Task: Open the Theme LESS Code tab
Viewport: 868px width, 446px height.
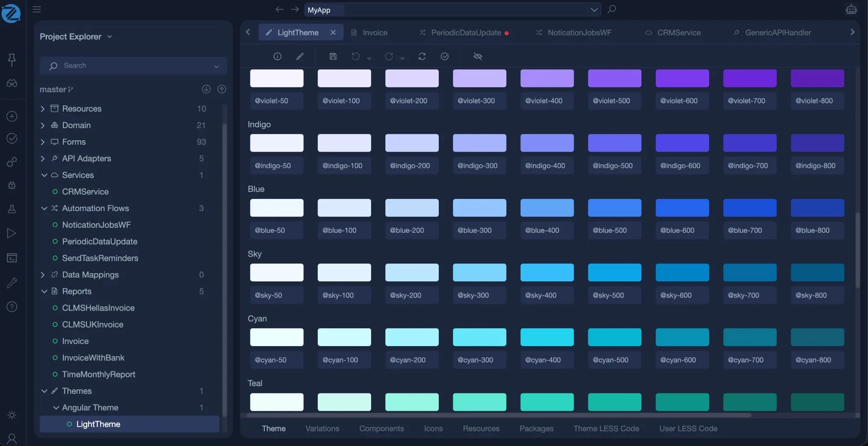Action: coord(606,429)
